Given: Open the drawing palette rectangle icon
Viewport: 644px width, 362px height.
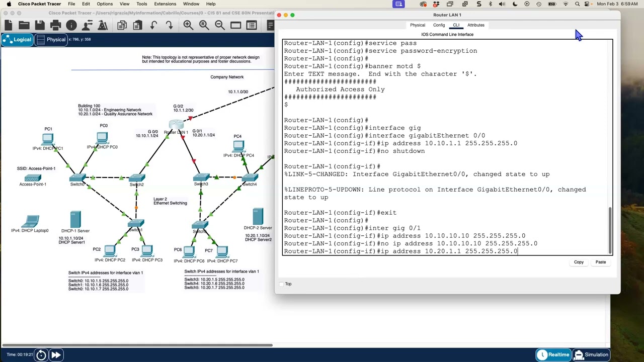Looking at the screenshot, I should coord(236,25).
